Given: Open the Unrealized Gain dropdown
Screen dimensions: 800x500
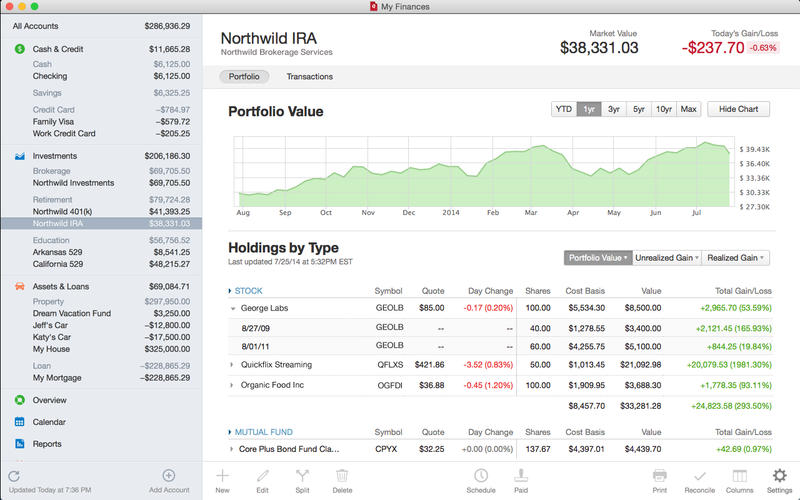Looking at the screenshot, I should tap(667, 258).
